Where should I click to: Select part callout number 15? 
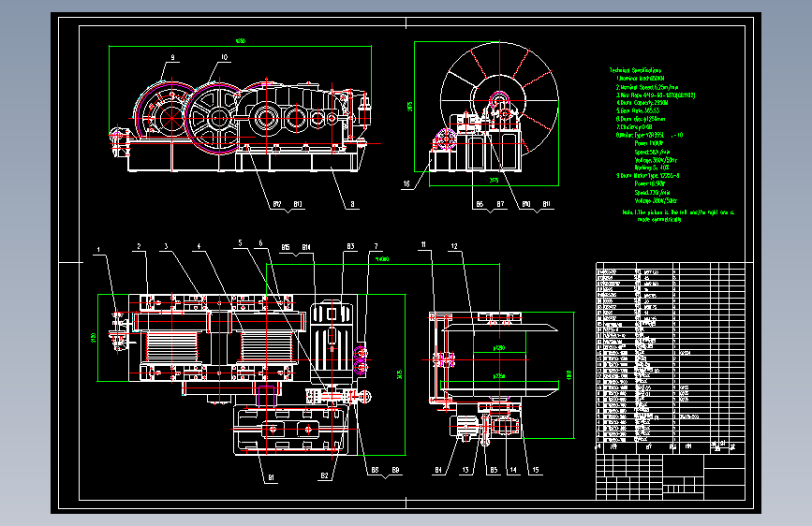[536, 470]
